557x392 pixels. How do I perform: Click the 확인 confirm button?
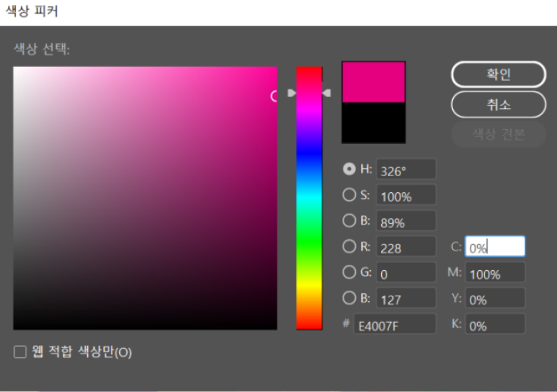pyautogui.click(x=498, y=75)
